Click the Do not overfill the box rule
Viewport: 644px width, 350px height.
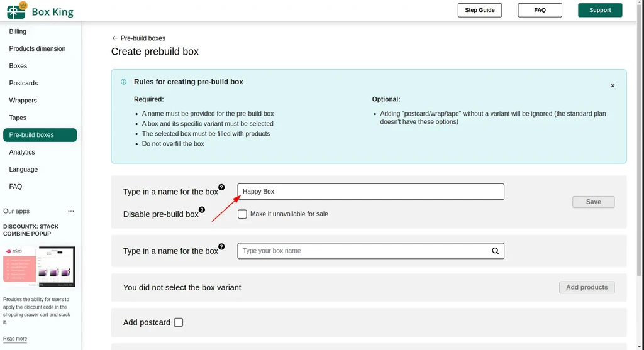[x=173, y=144]
